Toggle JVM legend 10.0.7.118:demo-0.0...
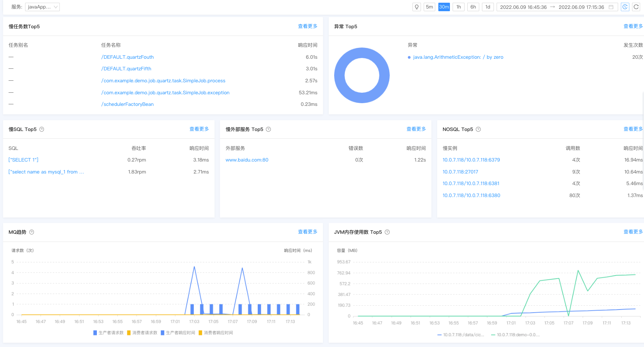This screenshot has height=347, width=644. click(x=515, y=335)
